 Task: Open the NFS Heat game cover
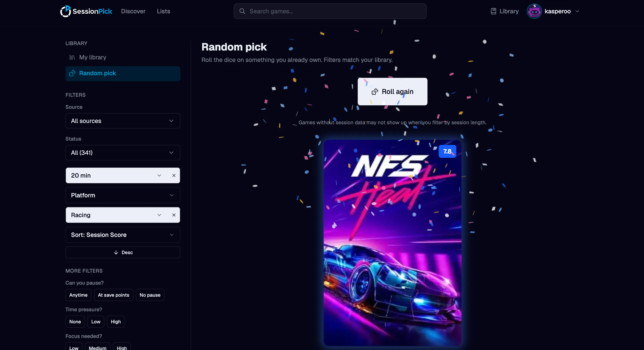393,243
